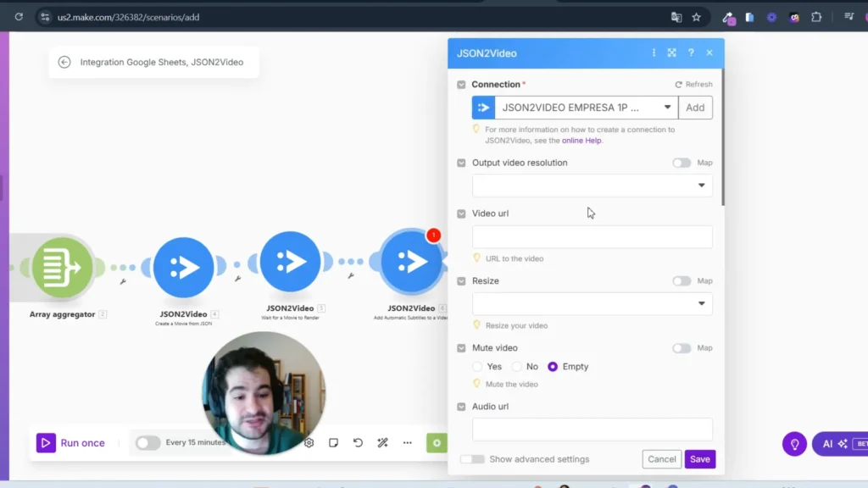Select the Array aggregator module
This screenshot has height=488, width=868.
click(x=62, y=268)
